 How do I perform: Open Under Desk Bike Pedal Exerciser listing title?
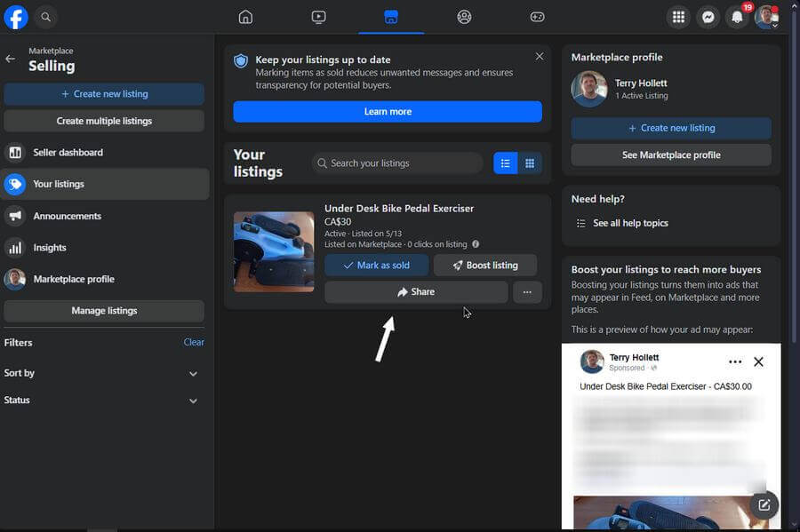click(399, 209)
